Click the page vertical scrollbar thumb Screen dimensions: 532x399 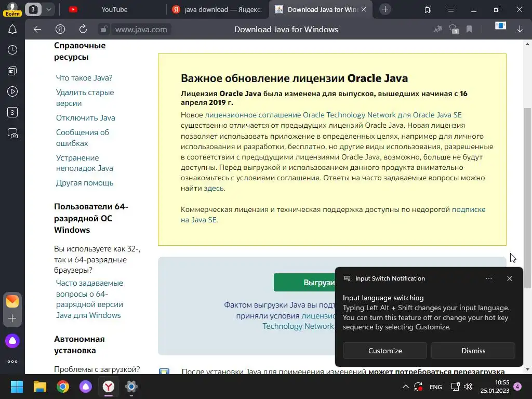[527, 198]
